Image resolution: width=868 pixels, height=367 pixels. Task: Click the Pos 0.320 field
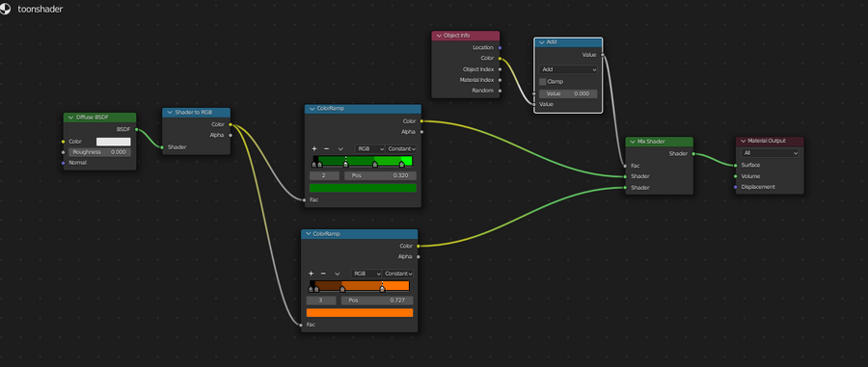pyautogui.click(x=380, y=175)
